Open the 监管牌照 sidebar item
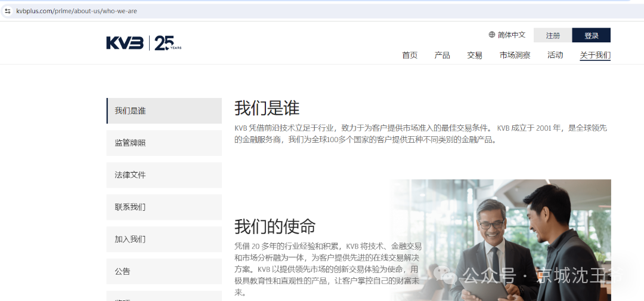 (164, 143)
